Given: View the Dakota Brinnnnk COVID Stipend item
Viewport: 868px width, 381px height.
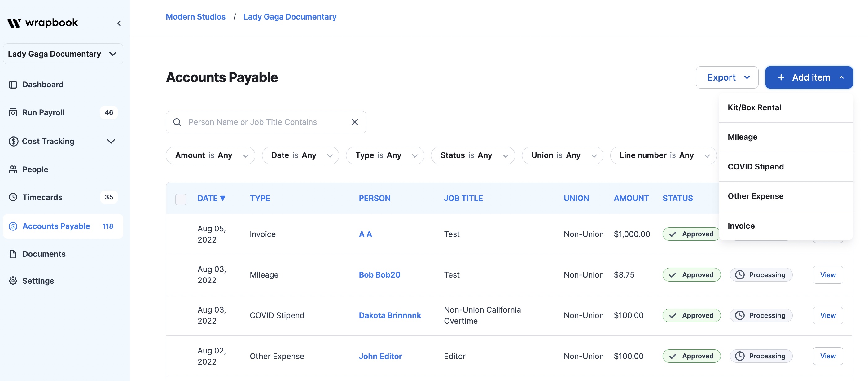Looking at the screenshot, I should tap(827, 315).
